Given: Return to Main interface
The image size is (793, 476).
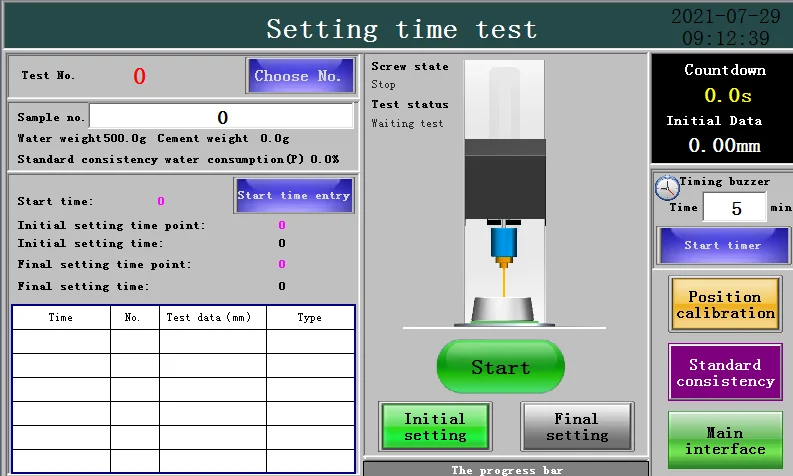Looking at the screenshot, I should [725, 441].
